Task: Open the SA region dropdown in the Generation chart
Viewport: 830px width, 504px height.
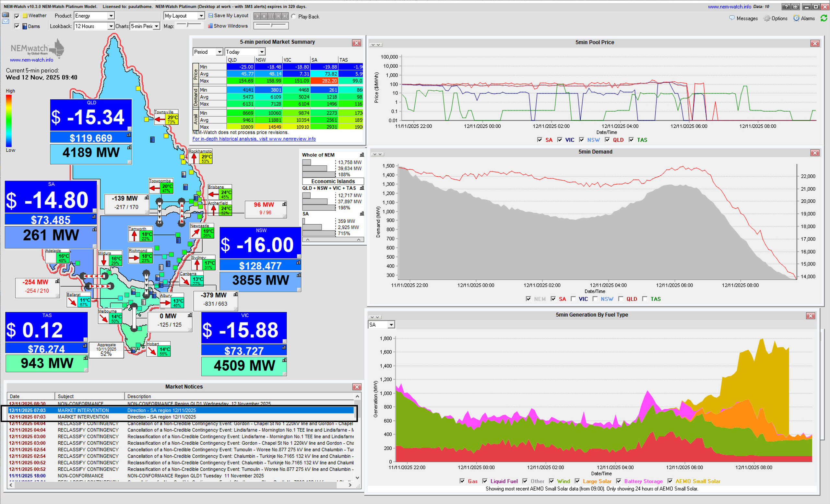Action: pyautogui.click(x=391, y=325)
